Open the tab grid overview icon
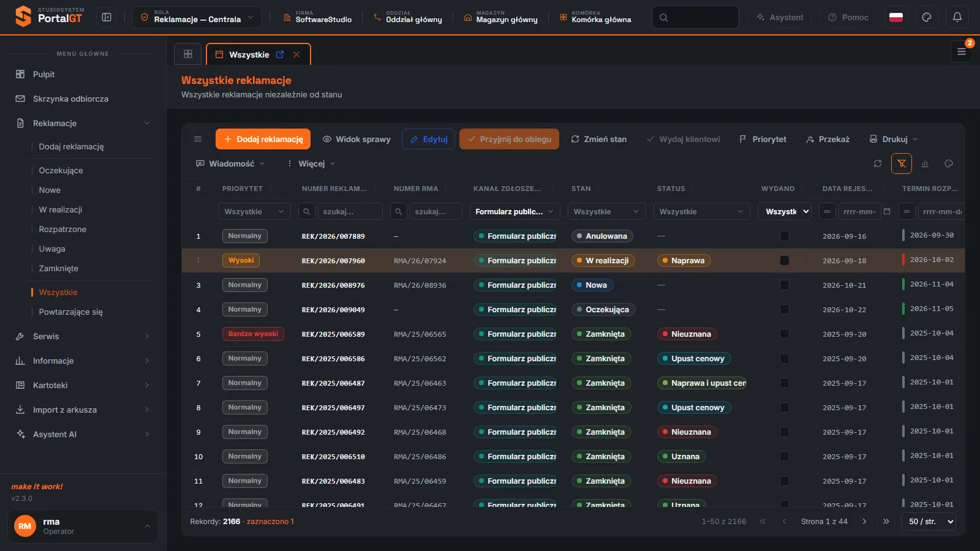 click(188, 54)
